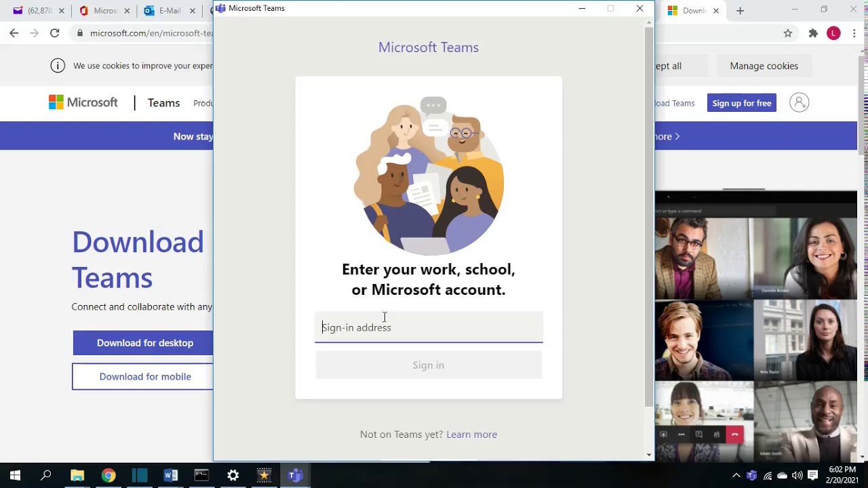Bookmark this page with the star icon
This screenshot has height=488, width=868.
(787, 33)
